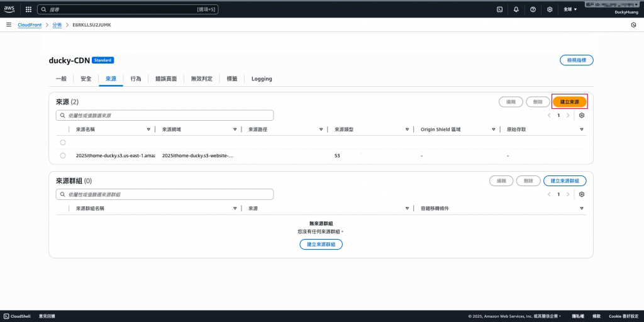
Task: Open preferences gear for the 來源群組 table
Action: [x=582, y=194]
